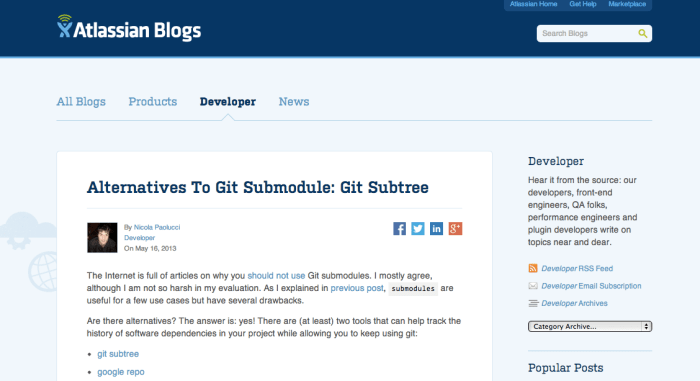
Task: Open Atlassian Home link
Action: coord(533,4)
